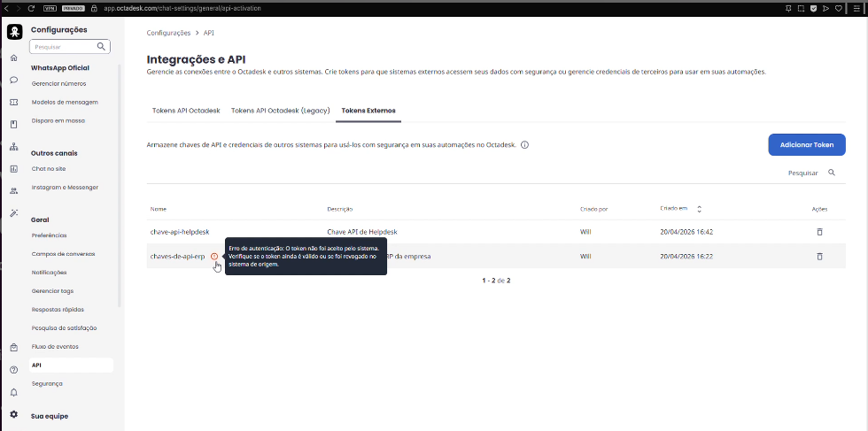Click the browser reload button
868x431 pixels.
(x=31, y=8)
